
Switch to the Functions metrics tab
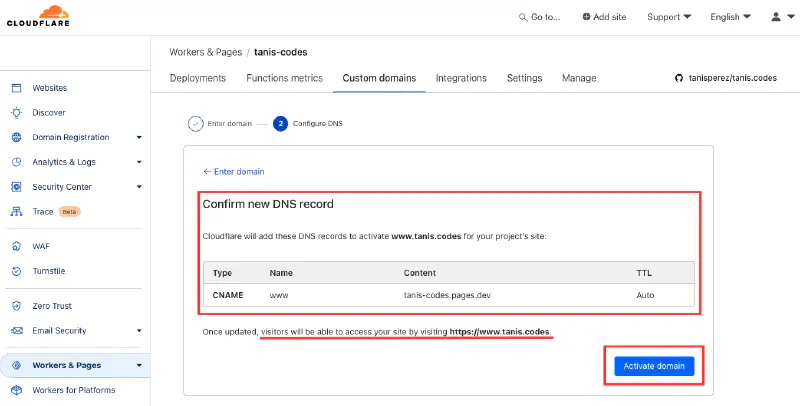click(284, 78)
